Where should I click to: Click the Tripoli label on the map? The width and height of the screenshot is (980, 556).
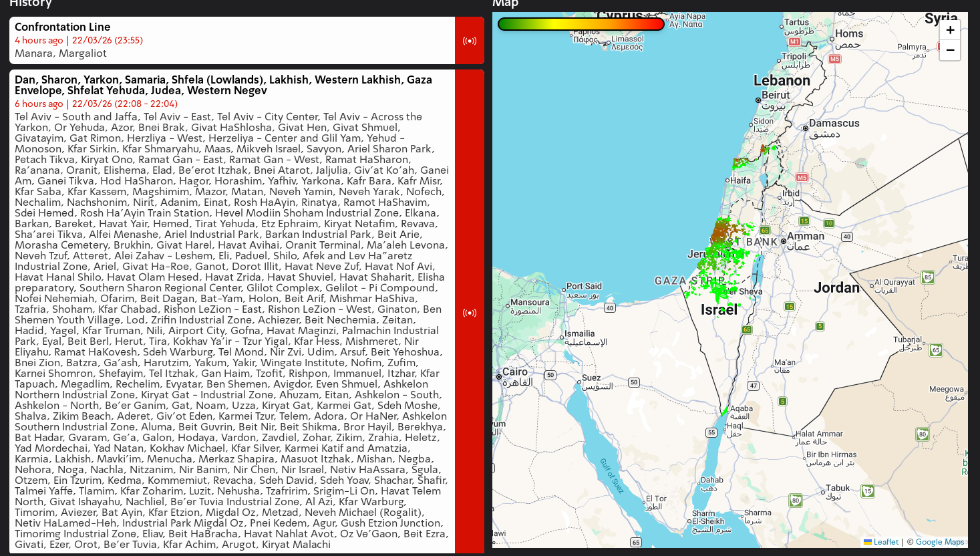[x=795, y=61]
